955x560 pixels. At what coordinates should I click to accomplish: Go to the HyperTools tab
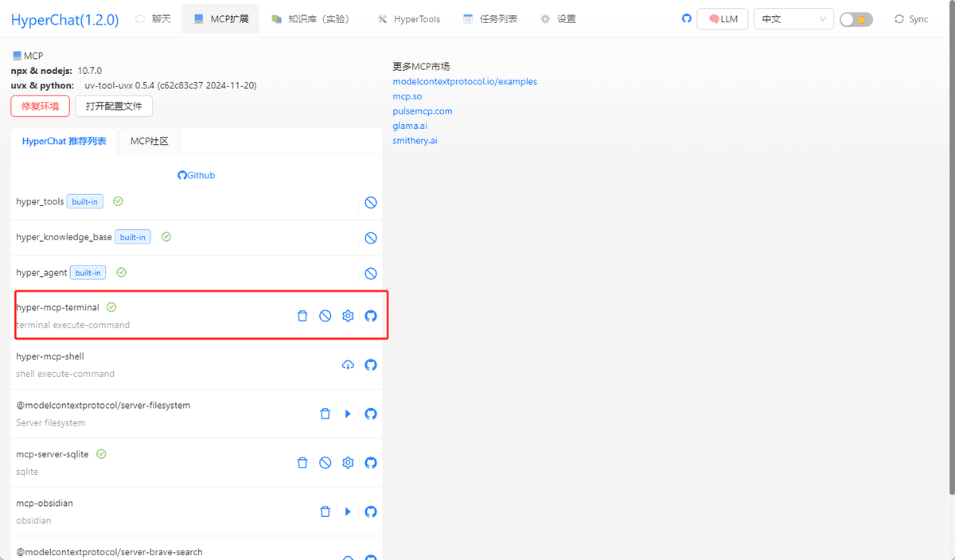point(408,19)
